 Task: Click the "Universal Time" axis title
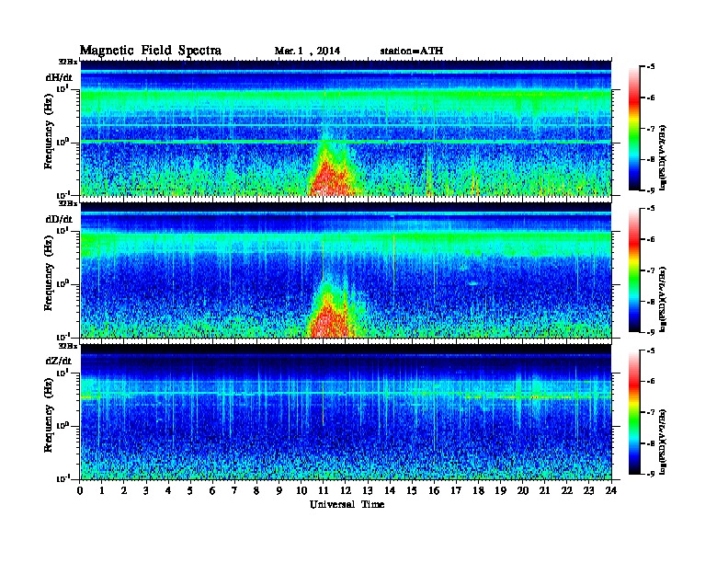347,504
